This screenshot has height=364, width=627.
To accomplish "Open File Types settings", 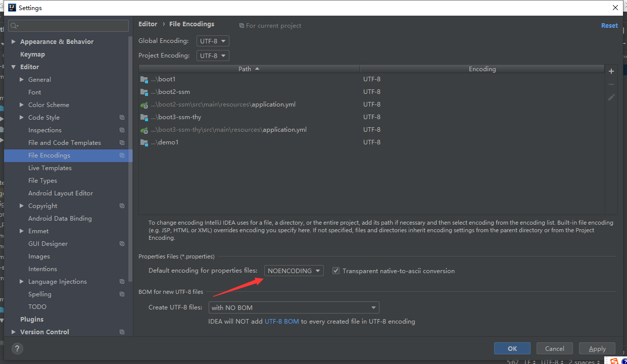I will click(x=42, y=180).
